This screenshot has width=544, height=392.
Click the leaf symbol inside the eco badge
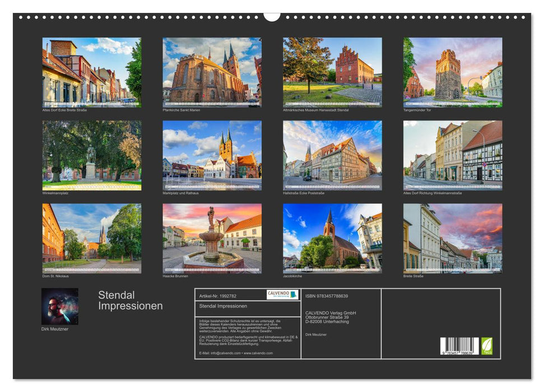(x=487, y=343)
